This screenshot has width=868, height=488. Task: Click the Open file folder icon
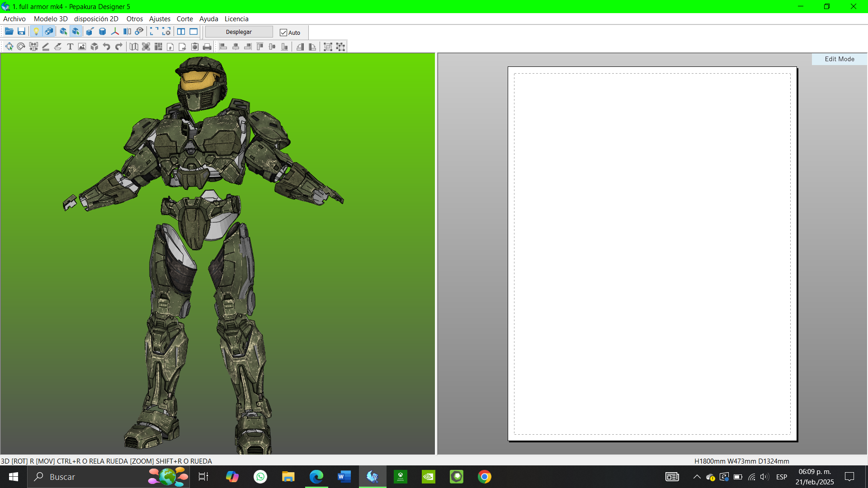coord(9,32)
